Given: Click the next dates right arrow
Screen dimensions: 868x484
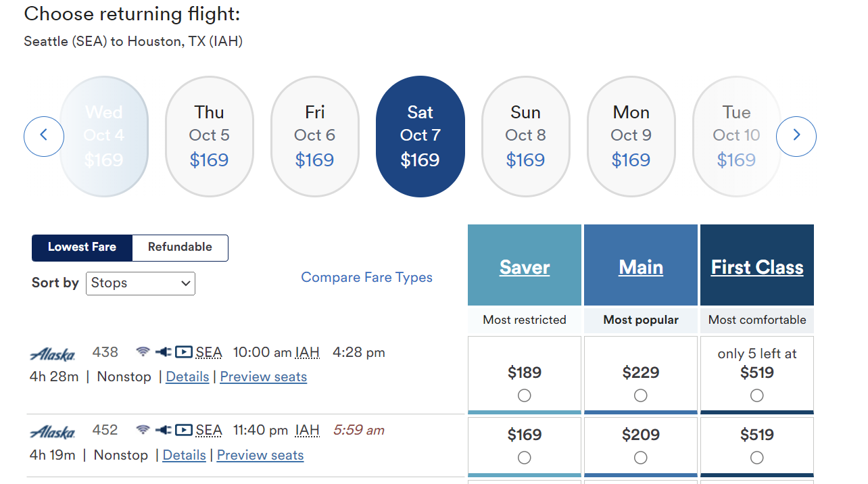Looking at the screenshot, I should click(x=796, y=137).
